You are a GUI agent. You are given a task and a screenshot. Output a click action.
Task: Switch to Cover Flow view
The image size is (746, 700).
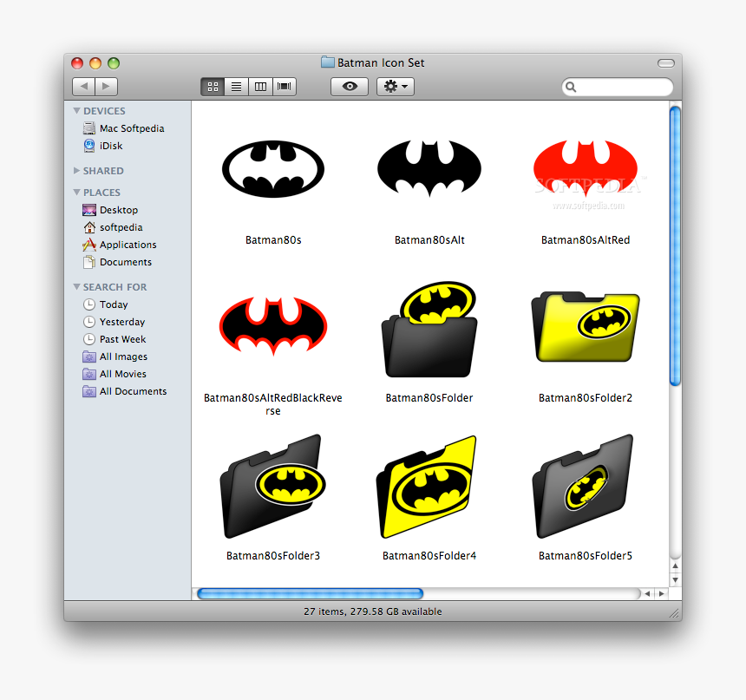(x=285, y=87)
